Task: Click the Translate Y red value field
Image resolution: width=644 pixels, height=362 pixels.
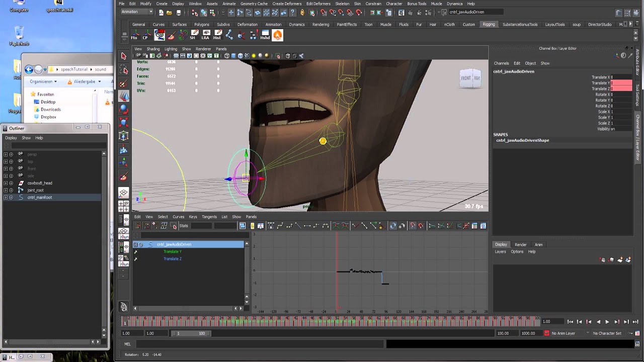Action: click(x=621, y=83)
